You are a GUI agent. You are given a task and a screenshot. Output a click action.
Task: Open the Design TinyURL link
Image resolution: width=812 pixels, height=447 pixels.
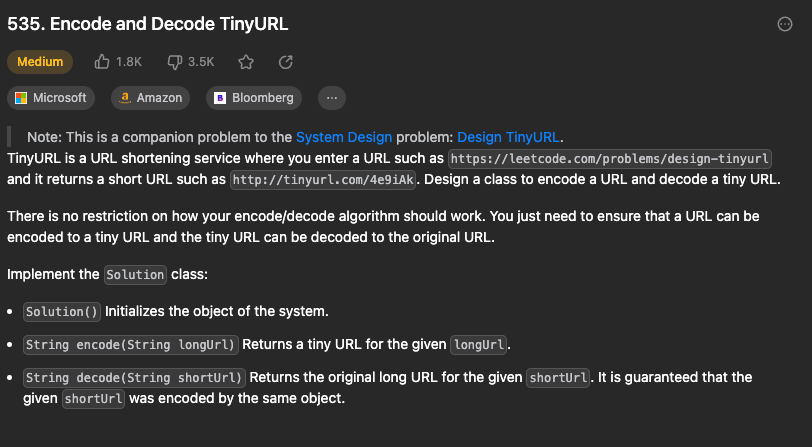[x=508, y=137]
